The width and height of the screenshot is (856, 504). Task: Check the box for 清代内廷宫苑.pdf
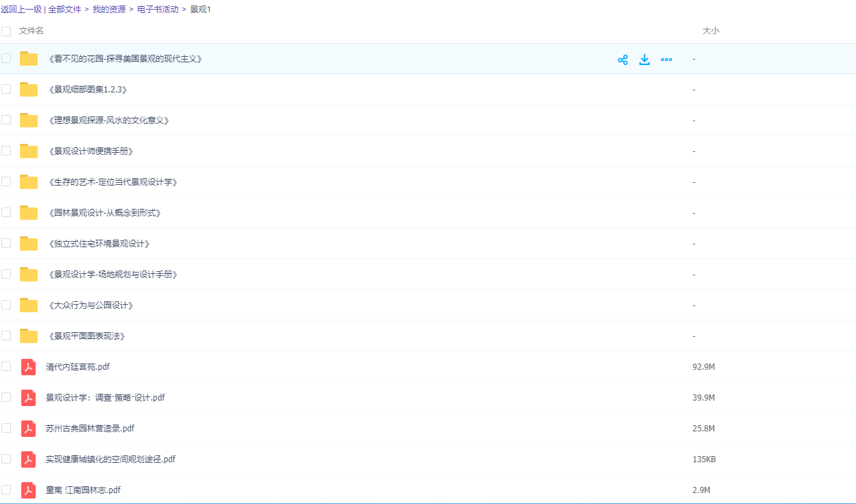click(x=6, y=366)
